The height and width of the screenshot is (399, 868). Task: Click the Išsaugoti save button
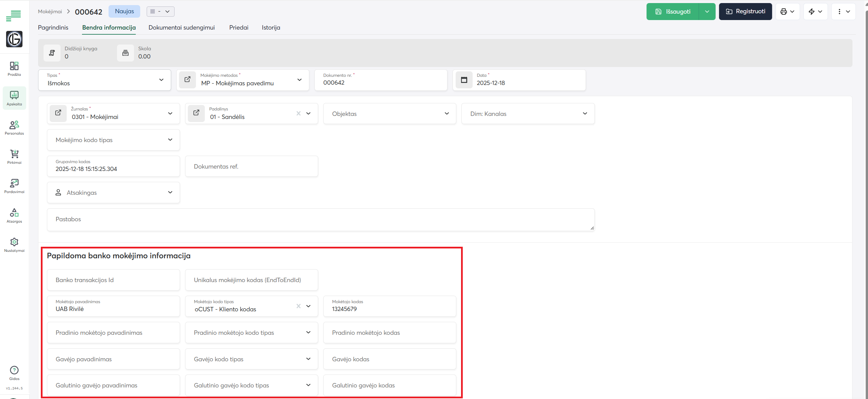(x=672, y=12)
